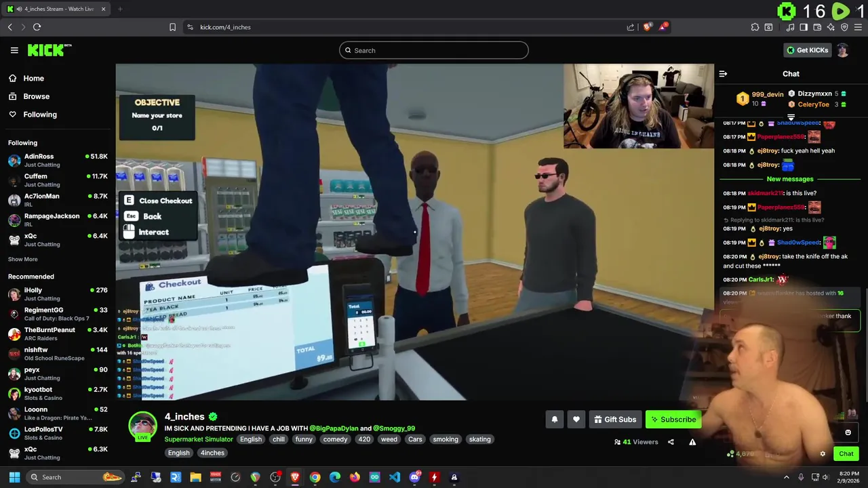Open AdinRoss followed channel

point(58,160)
